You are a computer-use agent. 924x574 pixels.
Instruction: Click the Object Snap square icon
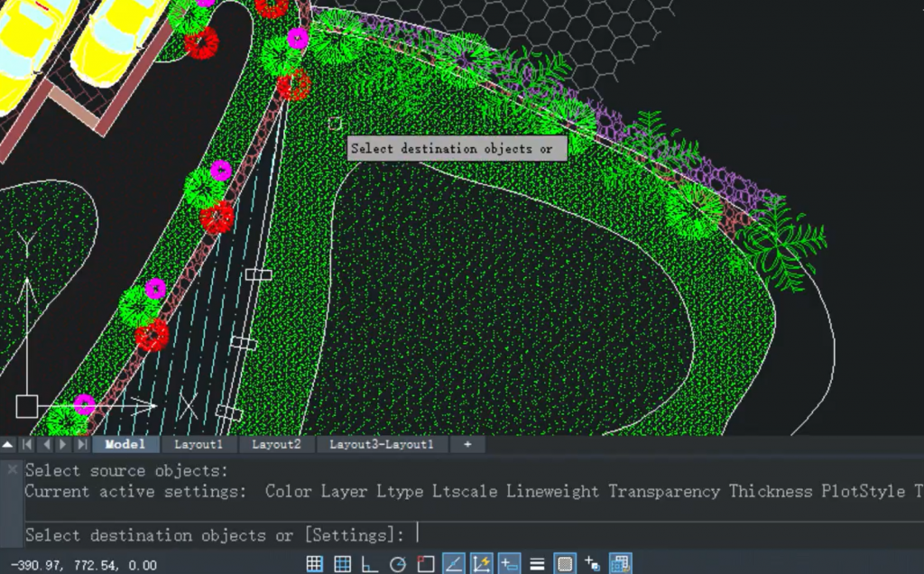(x=426, y=564)
